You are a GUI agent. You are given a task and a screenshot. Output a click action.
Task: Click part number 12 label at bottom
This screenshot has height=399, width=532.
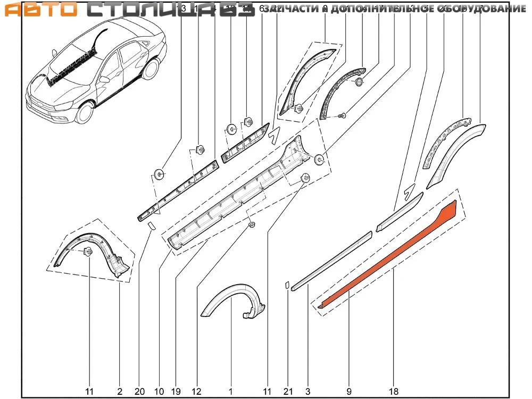point(197,391)
